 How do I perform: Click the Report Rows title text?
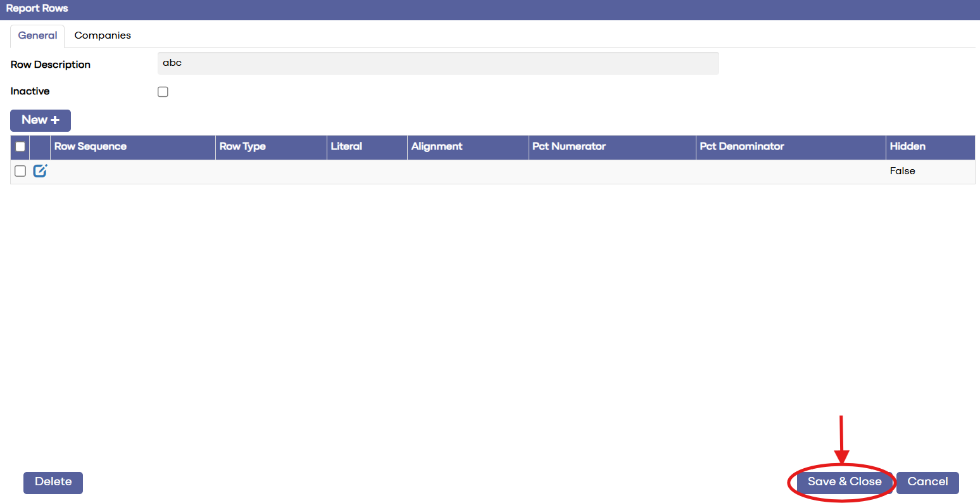[37, 8]
